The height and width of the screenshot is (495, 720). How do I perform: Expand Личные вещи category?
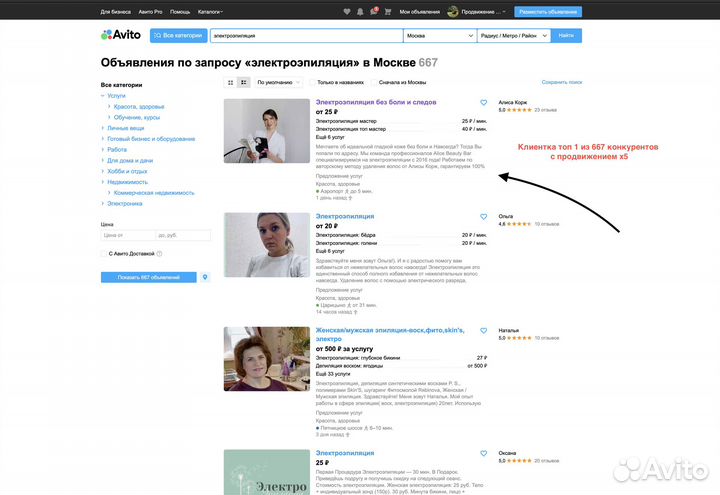point(103,128)
